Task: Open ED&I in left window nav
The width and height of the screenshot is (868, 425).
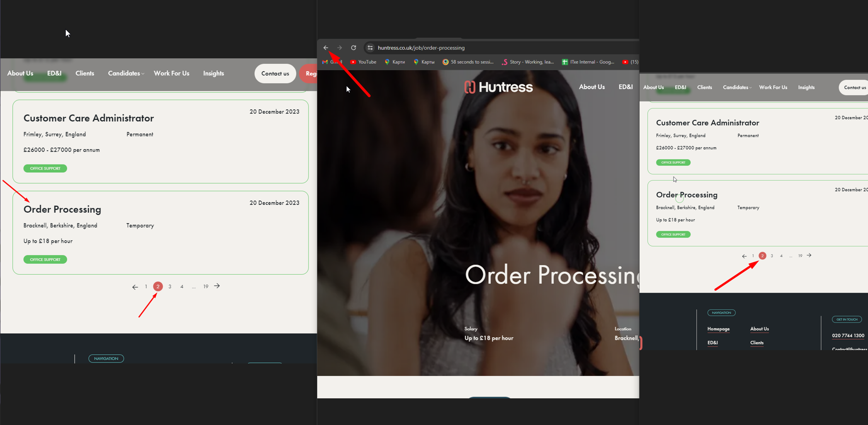Action: 54,74
